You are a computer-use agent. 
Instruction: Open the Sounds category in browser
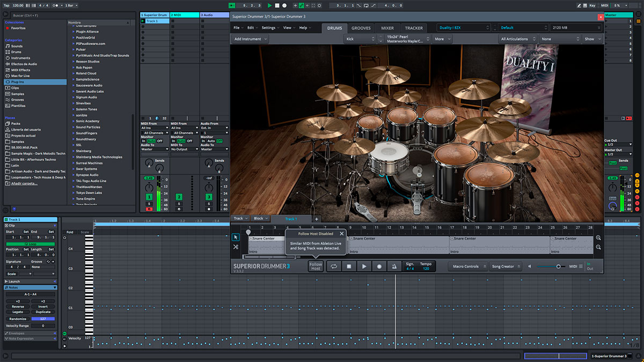[17, 46]
